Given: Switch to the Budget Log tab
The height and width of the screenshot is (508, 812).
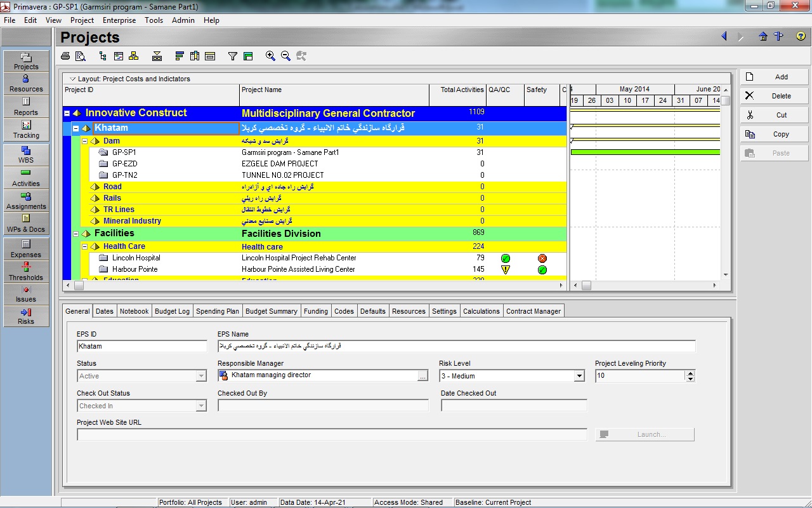Looking at the screenshot, I should click(x=172, y=311).
